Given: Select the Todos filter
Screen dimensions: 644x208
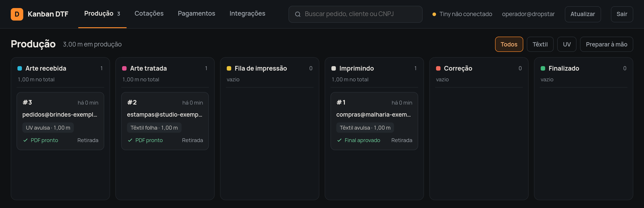Looking at the screenshot, I should [x=509, y=44].
